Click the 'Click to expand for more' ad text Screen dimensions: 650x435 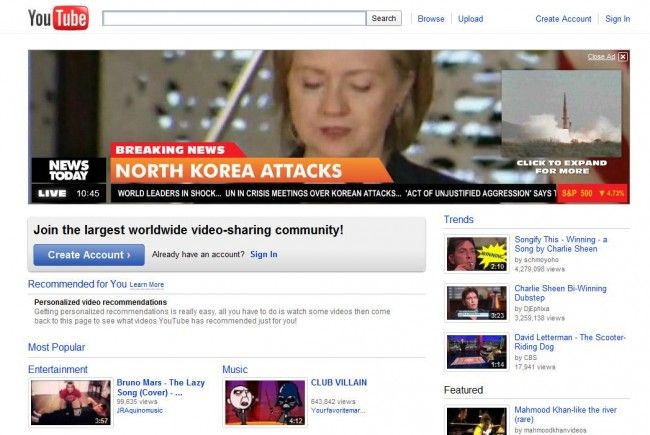point(562,167)
